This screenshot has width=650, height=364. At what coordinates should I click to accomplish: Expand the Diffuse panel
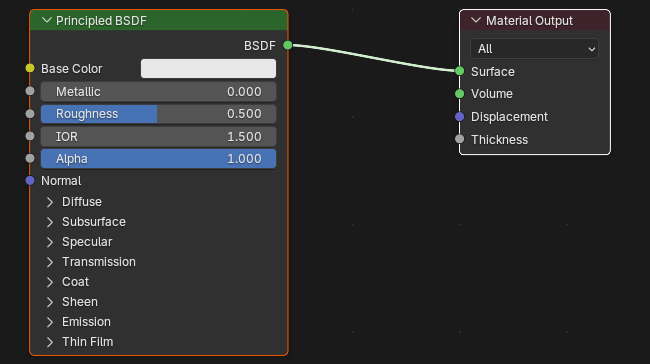pos(50,202)
